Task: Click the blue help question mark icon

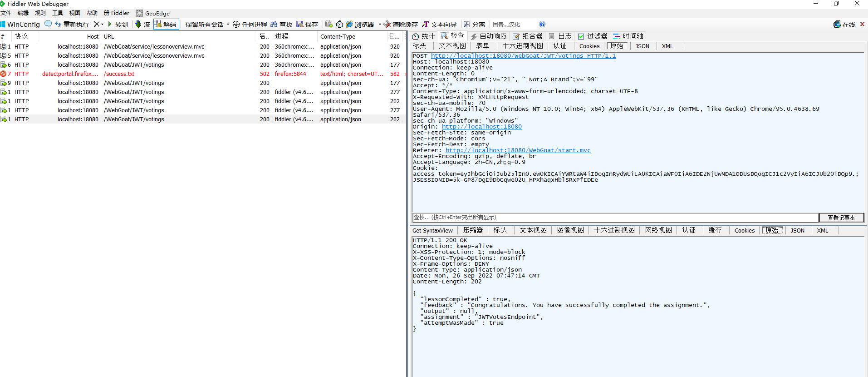Action: click(x=542, y=24)
